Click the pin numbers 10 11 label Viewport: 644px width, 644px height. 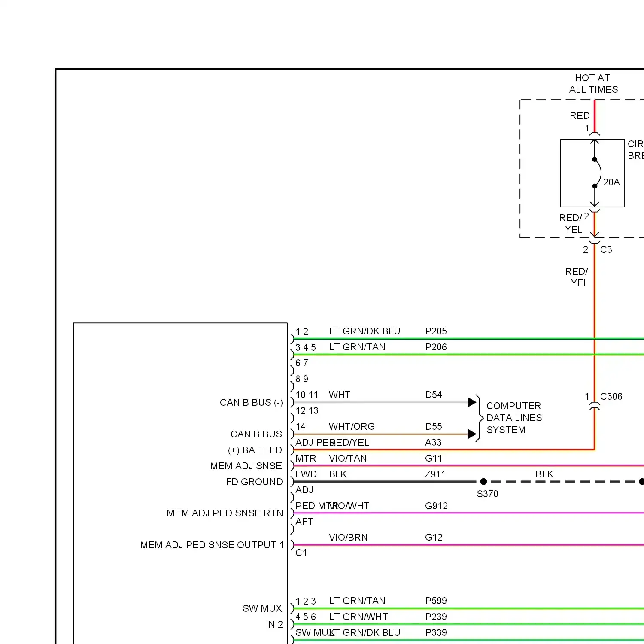point(307,395)
